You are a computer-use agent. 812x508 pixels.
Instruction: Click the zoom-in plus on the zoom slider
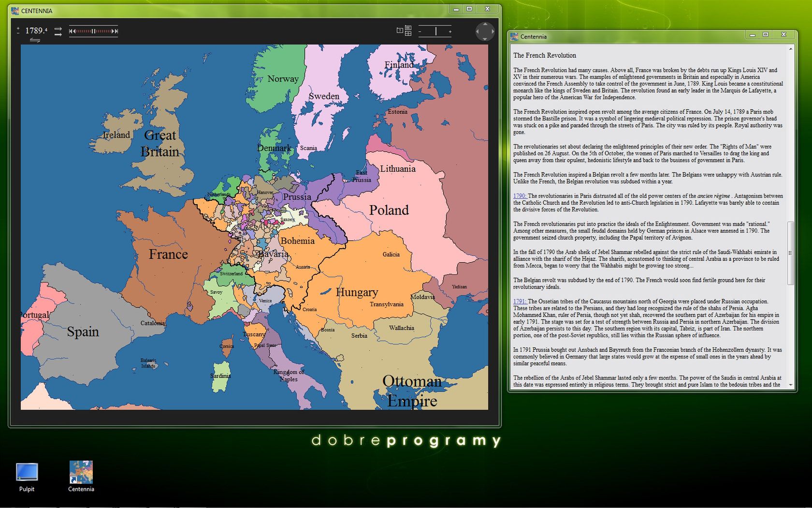450,31
